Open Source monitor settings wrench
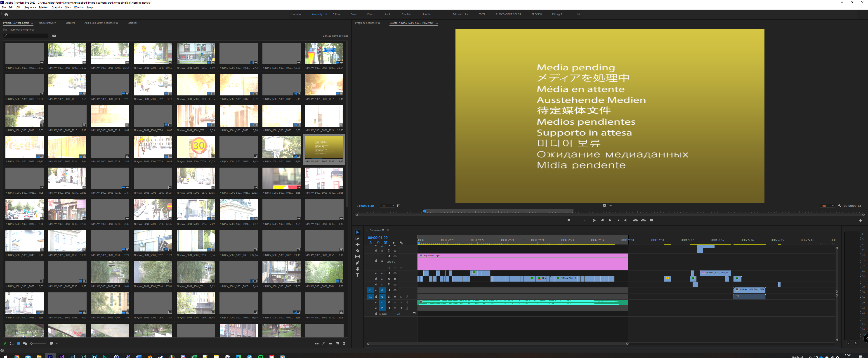Screen dimensions: 868x358 [x=840, y=206]
